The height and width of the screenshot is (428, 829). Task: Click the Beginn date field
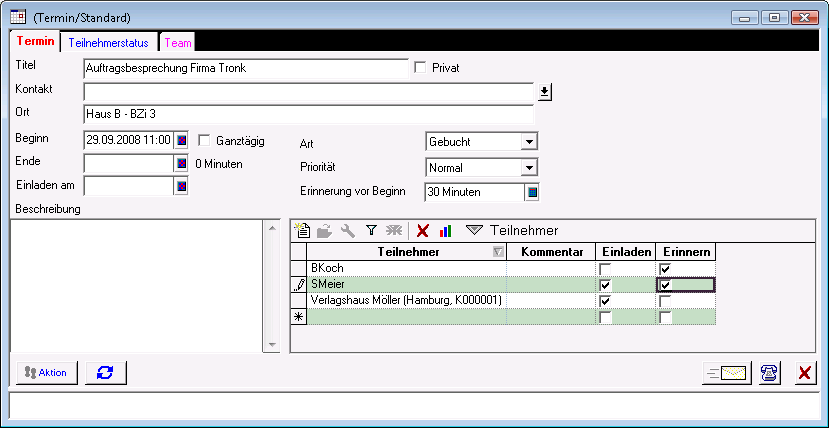point(128,141)
